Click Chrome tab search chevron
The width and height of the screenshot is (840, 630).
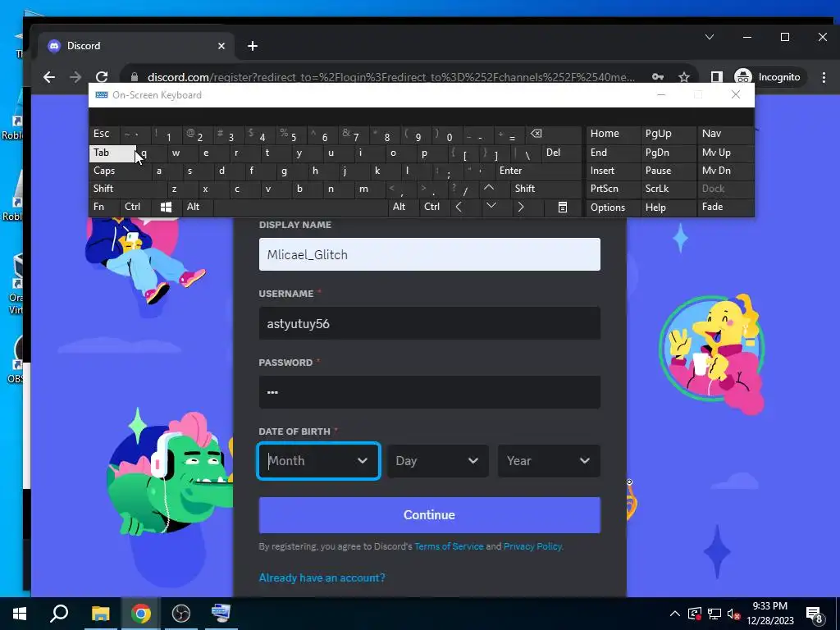click(710, 37)
